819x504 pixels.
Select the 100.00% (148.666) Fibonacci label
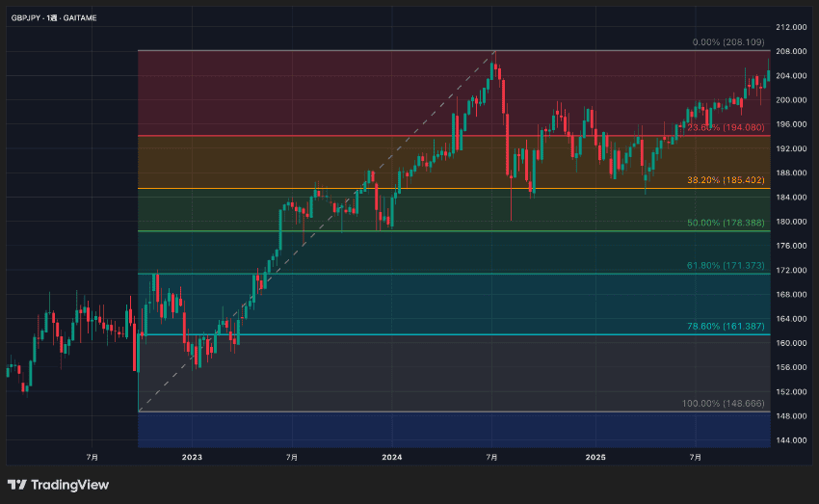(x=723, y=403)
